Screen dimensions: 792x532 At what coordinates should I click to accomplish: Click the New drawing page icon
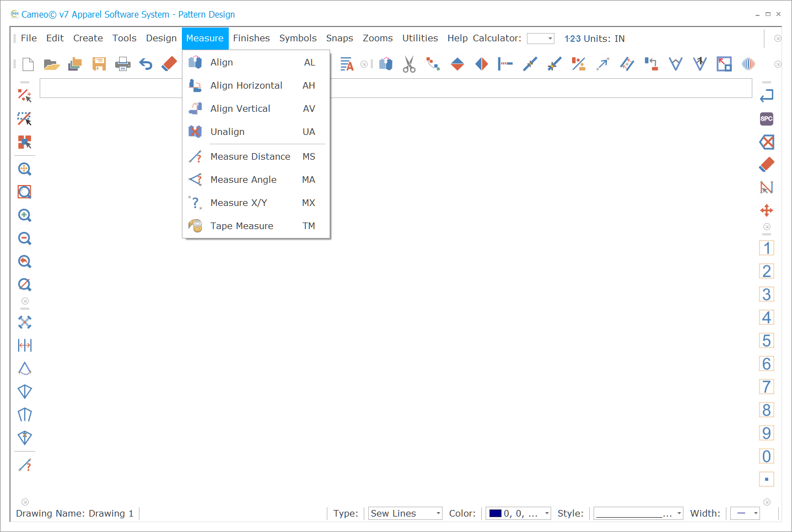(28, 64)
